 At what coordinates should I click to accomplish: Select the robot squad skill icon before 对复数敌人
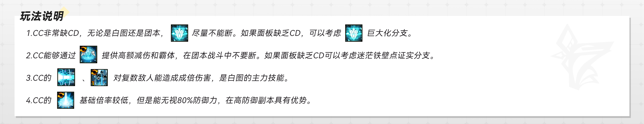point(99,78)
